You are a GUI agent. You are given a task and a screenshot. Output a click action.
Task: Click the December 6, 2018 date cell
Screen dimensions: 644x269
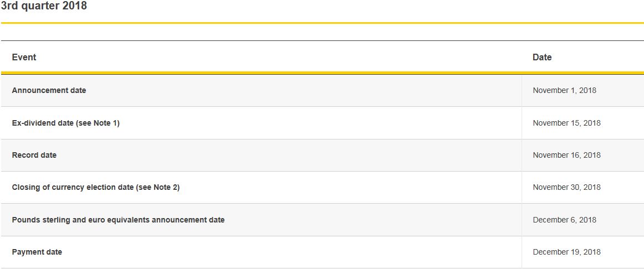point(564,220)
